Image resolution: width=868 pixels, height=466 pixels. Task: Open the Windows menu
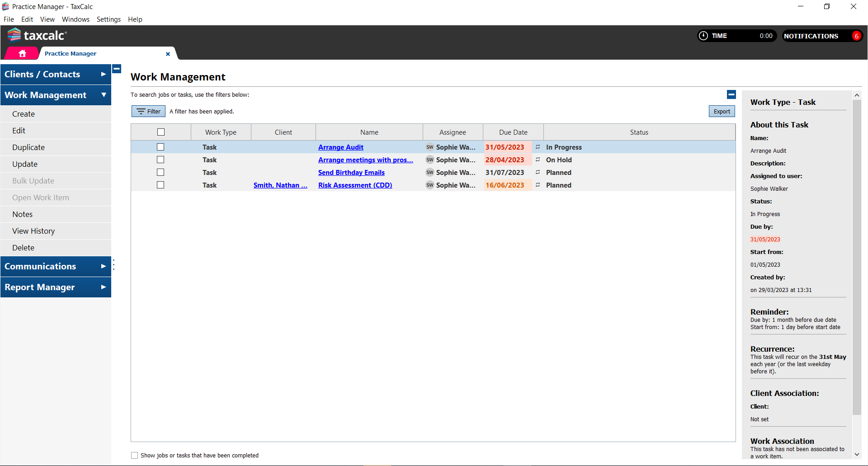[75, 19]
